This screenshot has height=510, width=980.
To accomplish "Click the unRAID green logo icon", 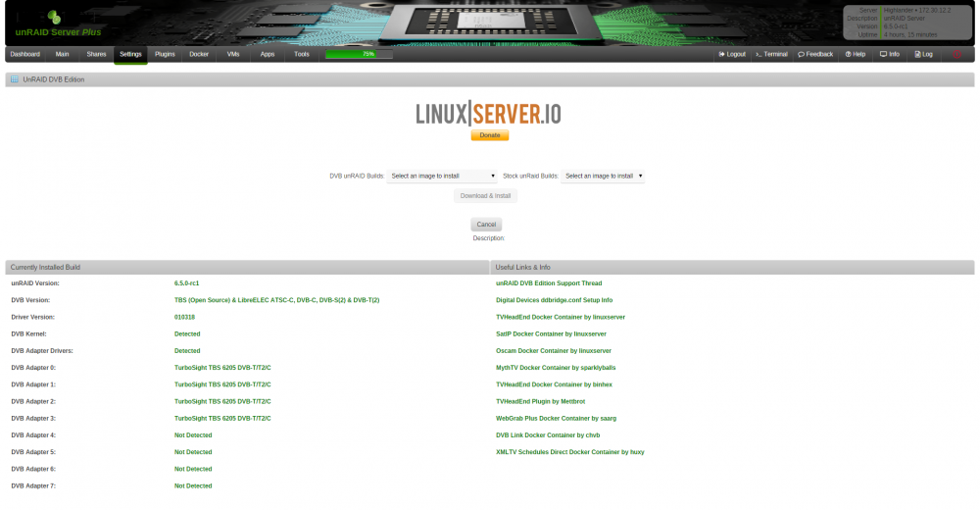I will (x=54, y=18).
